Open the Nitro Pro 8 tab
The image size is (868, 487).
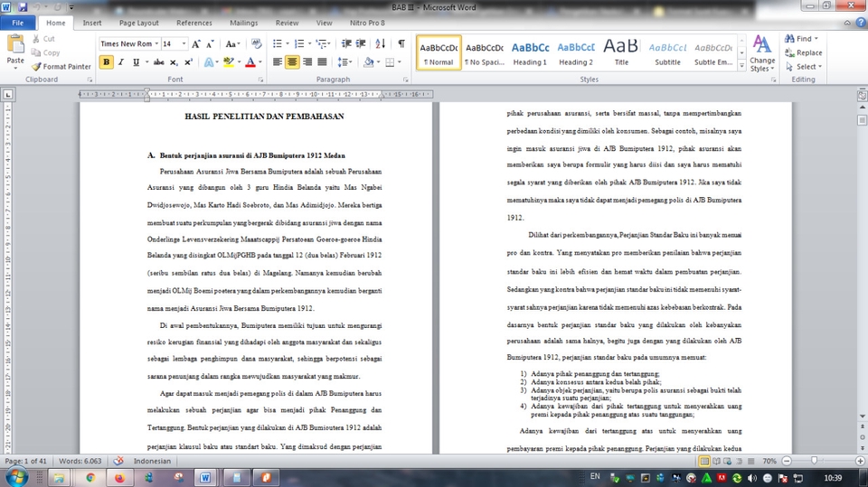pos(367,23)
